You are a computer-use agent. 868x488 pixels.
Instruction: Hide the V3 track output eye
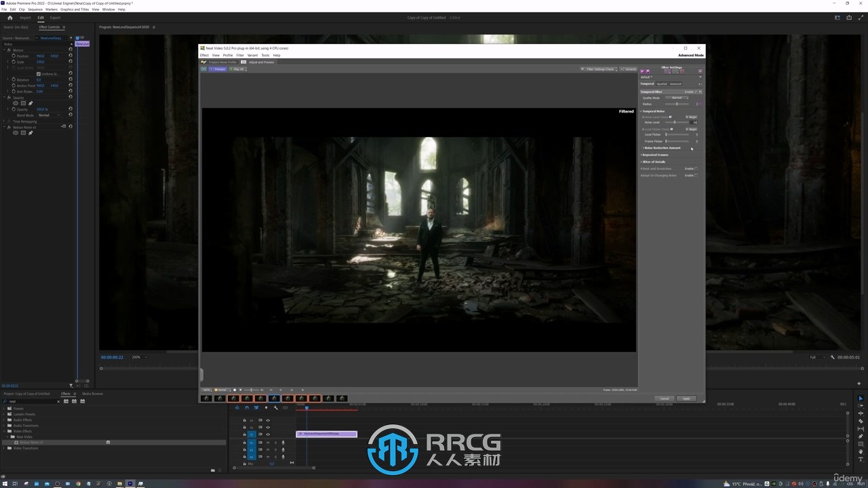point(268,420)
